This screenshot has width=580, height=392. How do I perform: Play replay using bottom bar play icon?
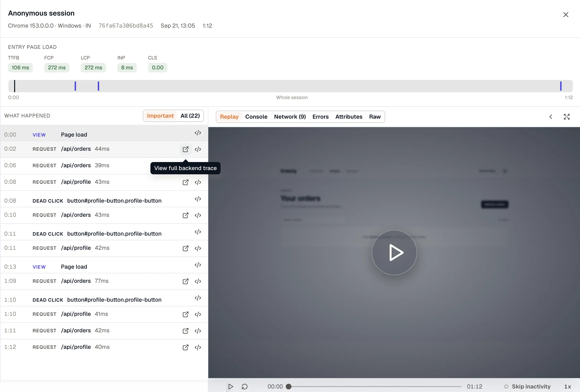(230, 387)
